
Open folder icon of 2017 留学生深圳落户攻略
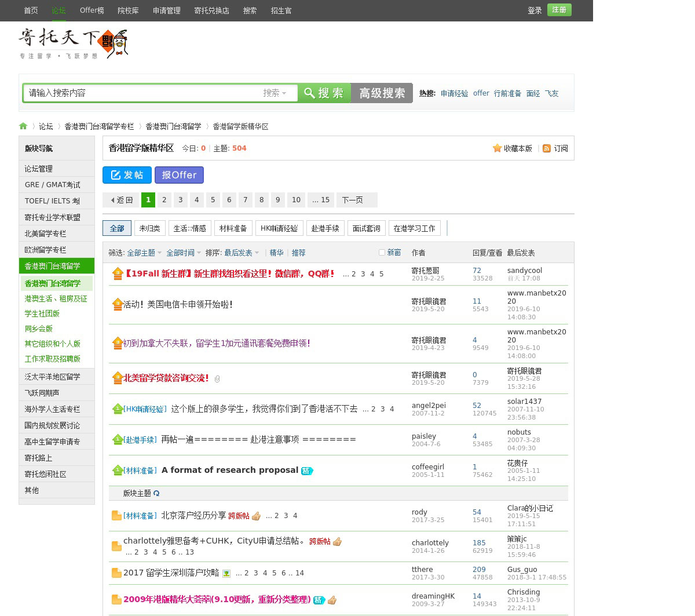[x=116, y=573]
